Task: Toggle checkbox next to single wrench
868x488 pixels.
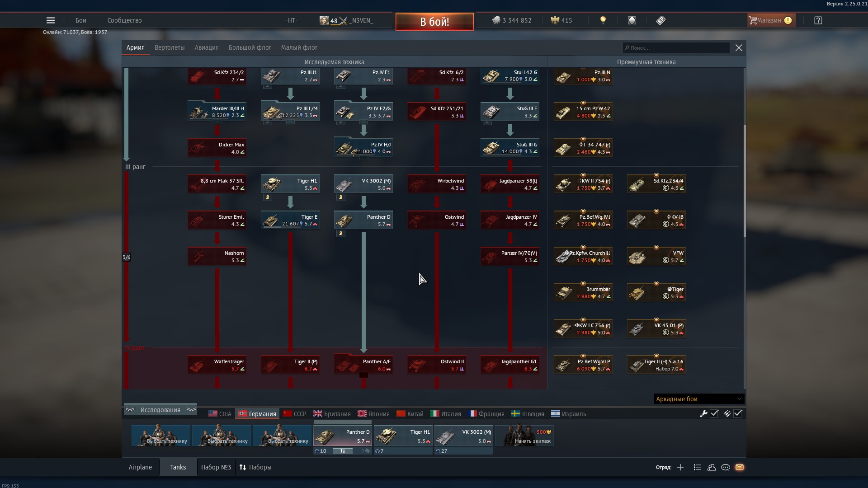Action: pyautogui.click(x=714, y=413)
